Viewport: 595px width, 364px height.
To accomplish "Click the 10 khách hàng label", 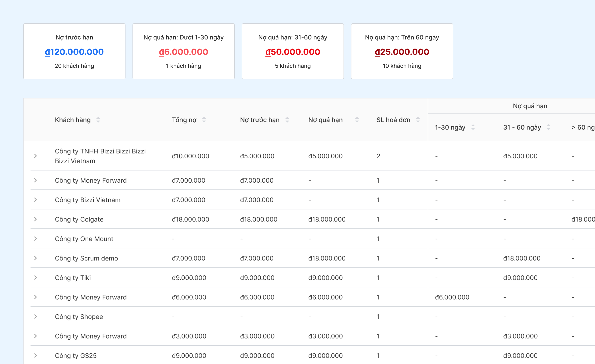I will click(402, 66).
